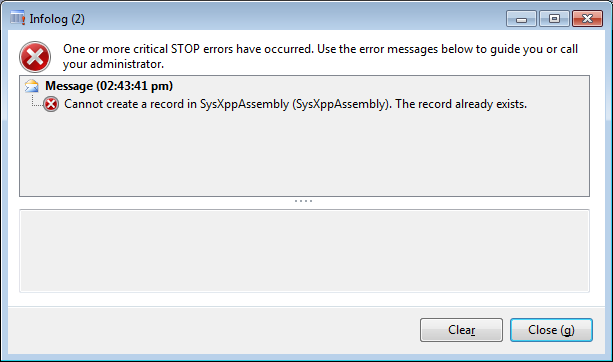Click the Infolog app icon in title bar
The width and height of the screenshot is (613, 362).
coord(18,18)
